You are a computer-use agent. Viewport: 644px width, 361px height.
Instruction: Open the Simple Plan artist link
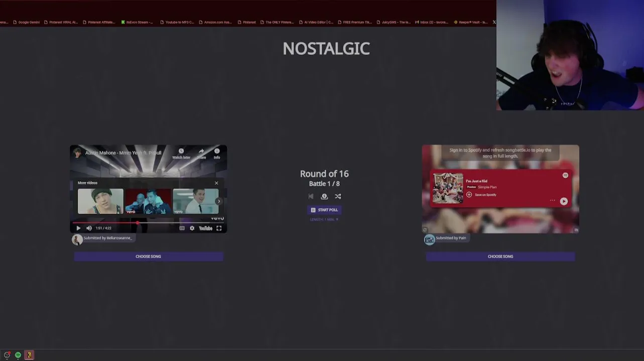click(x=487, y=187)
